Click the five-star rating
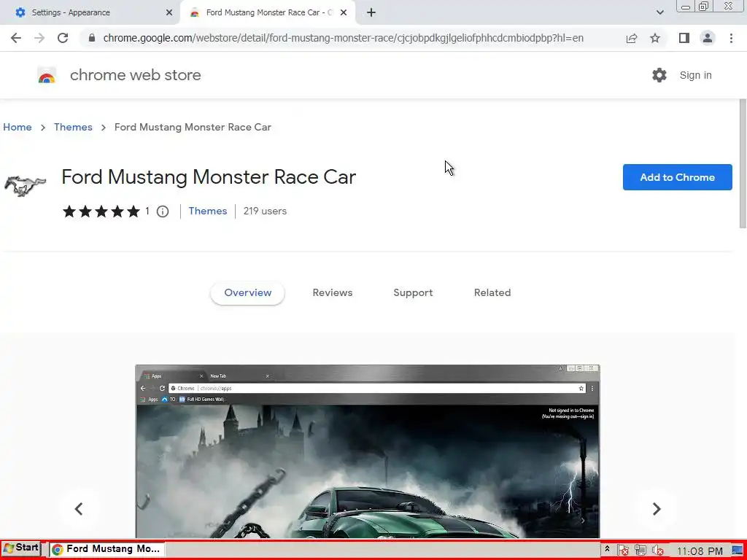The height and width of the screenshot is (560, 747). [x=101, y=211]
